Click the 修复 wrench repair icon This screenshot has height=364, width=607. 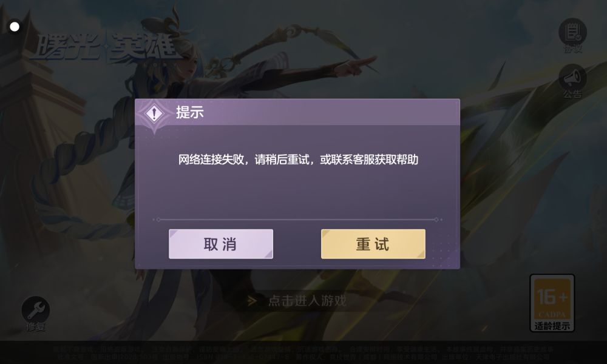[x=36, y=310]
